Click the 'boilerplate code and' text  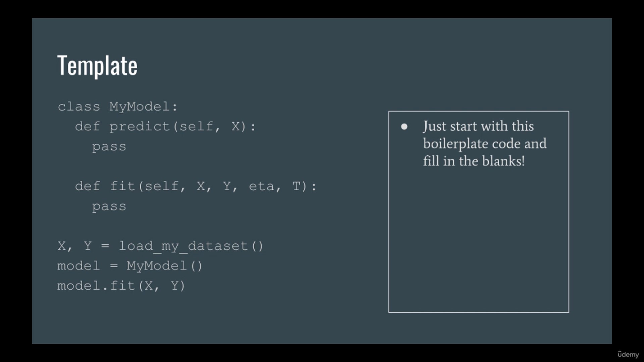(485, 144)
